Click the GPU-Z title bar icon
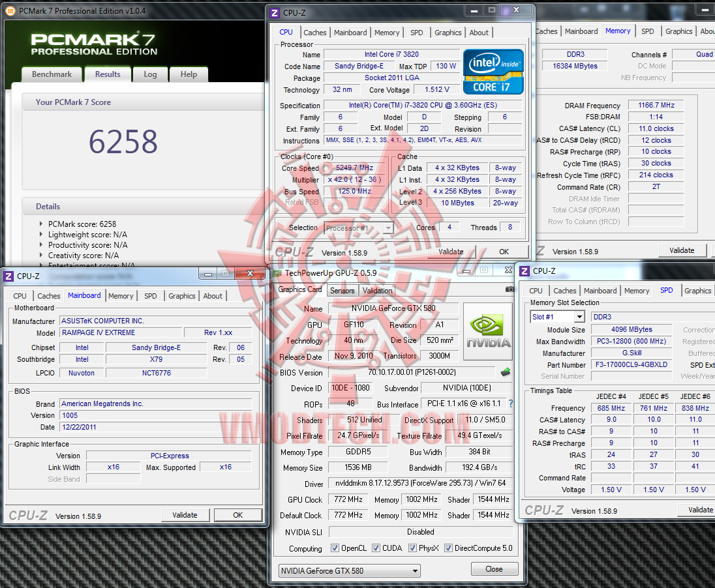The width and height of the screenshot is (715, 588). coord(277,274)
